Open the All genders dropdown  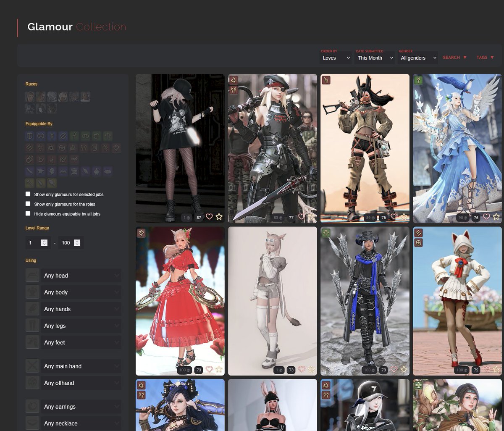pos(418,58)
